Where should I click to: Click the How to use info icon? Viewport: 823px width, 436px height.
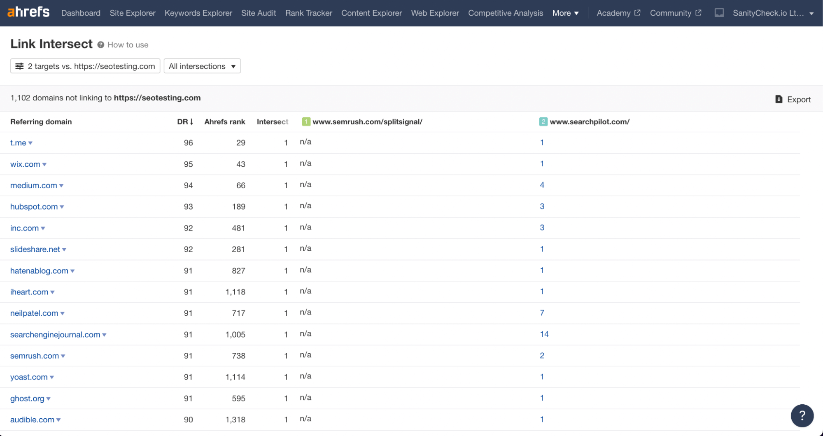pos(102,45)
